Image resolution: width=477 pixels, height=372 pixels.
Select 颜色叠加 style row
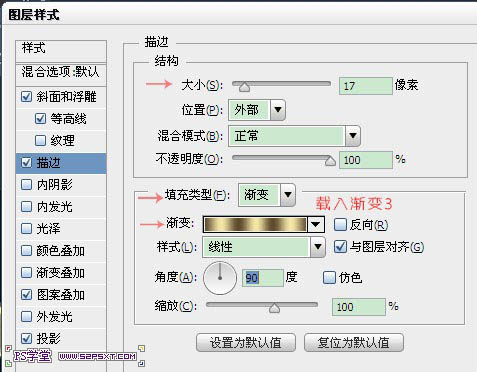point(61,250)
